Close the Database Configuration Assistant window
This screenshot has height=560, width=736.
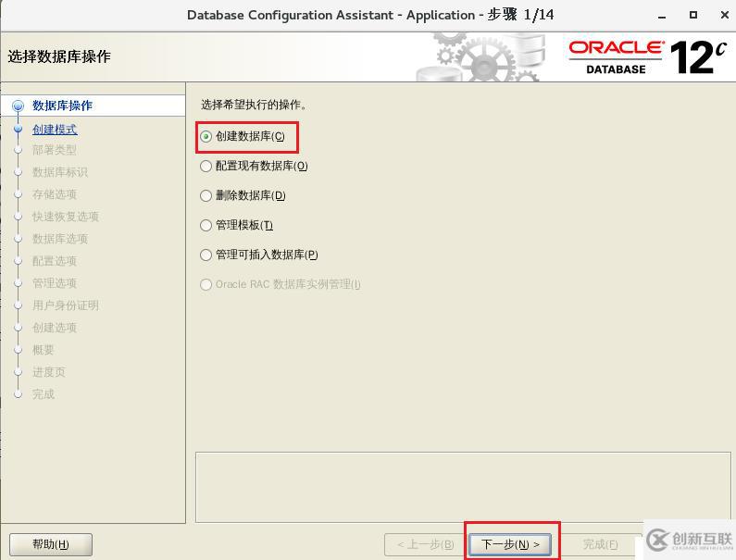coord(725,15)
